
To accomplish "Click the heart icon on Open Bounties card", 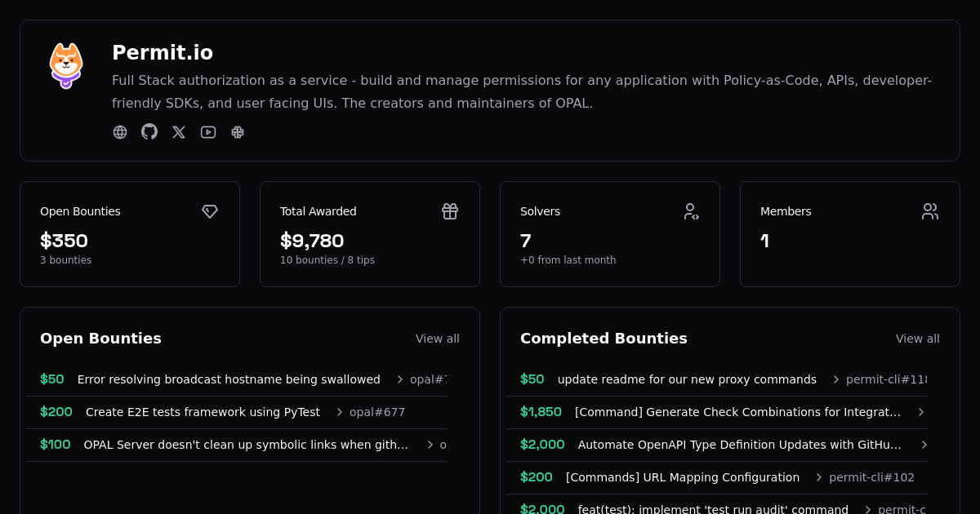I will (x=210, y=210).
